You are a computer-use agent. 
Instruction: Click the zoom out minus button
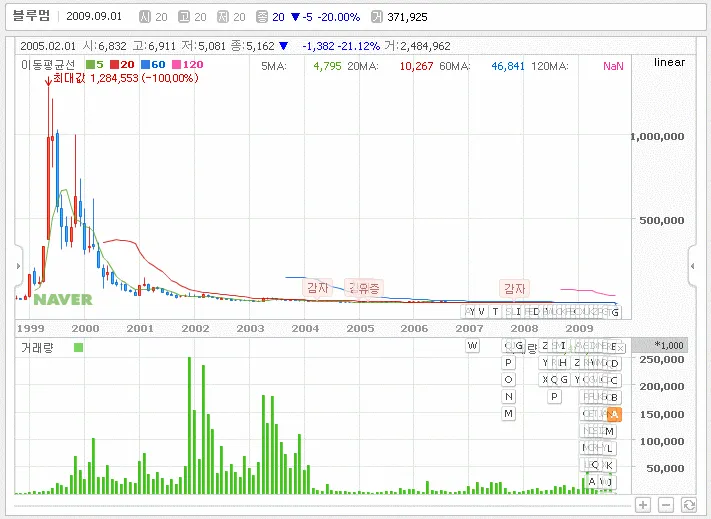(666, 505)
